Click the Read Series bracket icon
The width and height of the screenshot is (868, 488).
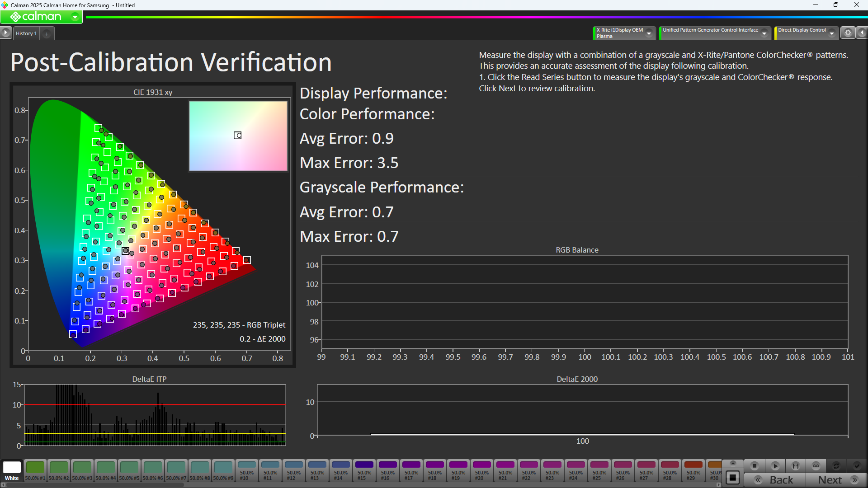pos(796,465)
